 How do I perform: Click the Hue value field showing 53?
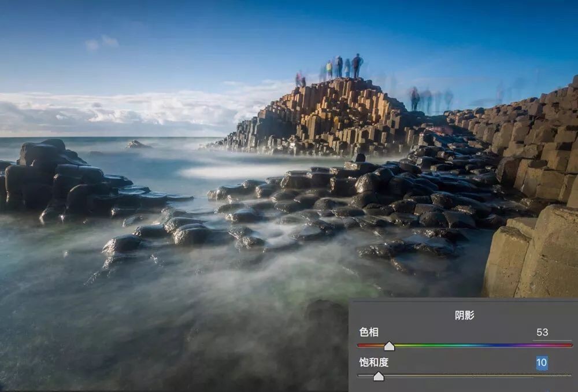[x=542, y=332]
